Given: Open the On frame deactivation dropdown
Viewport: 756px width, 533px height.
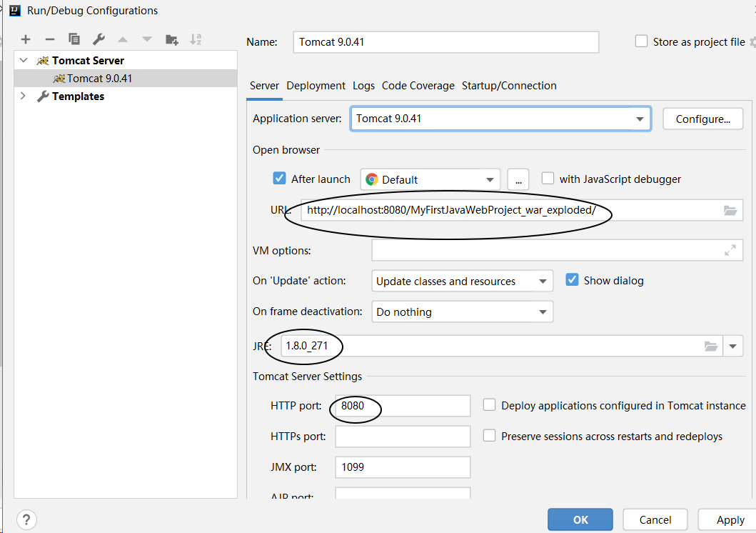Looking at the screenshot, I should coord(462,312).
